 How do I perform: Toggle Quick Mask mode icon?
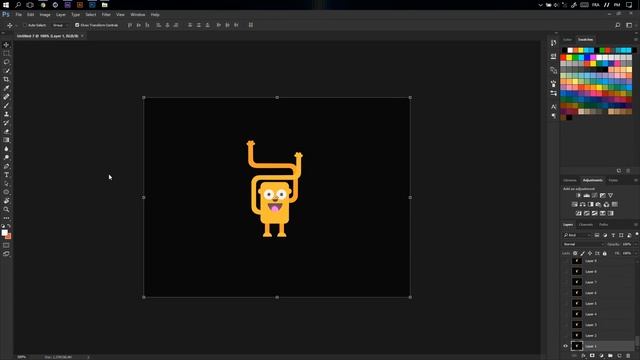tap(6, 245)
